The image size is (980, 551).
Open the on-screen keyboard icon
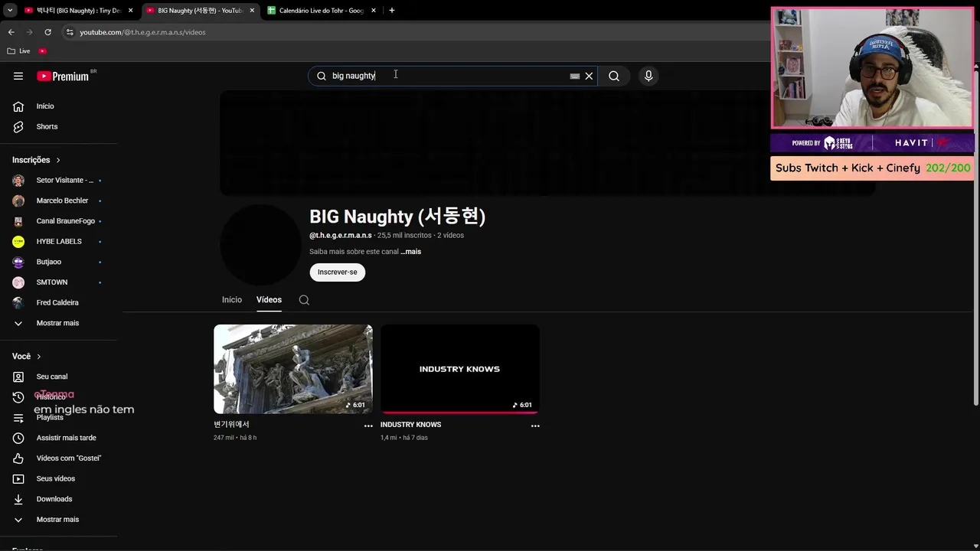point(575,76)
